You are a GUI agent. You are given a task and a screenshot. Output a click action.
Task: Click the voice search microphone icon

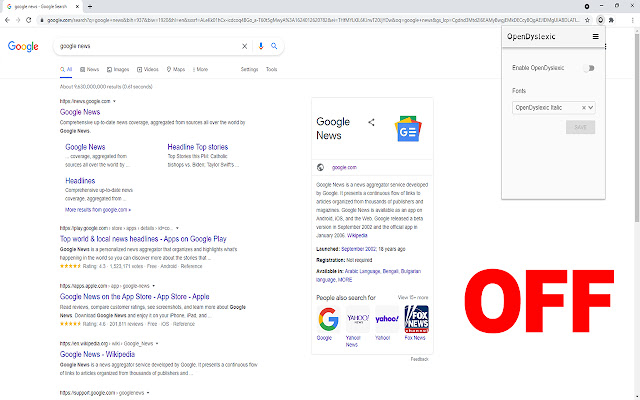point(260,46)
